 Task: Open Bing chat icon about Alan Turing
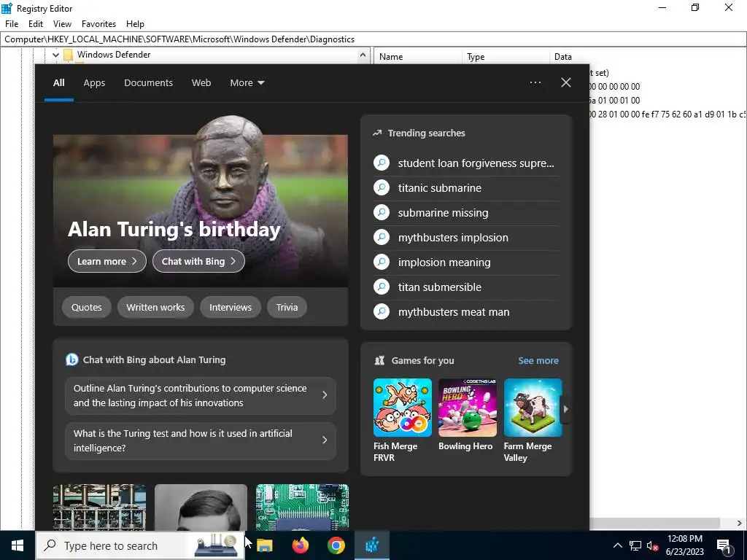[72, 359]
